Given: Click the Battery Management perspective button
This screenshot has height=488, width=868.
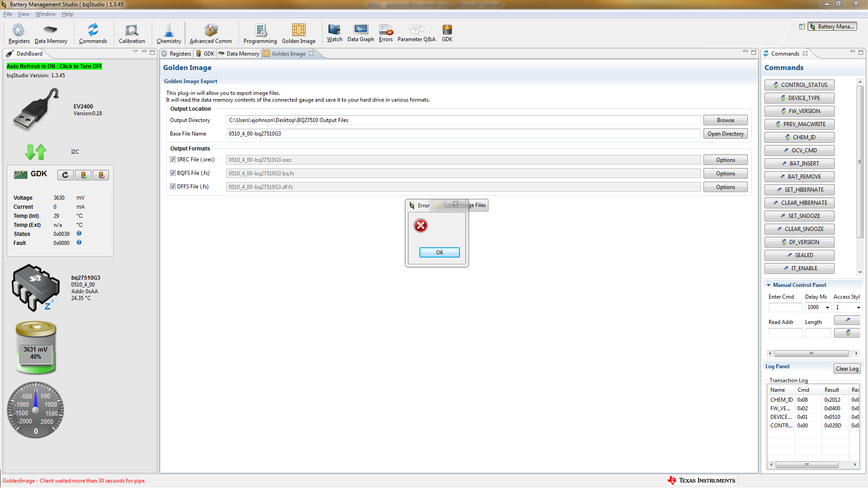Looking at the screenshot, I should pyautogui.click(x=832, y=27).
